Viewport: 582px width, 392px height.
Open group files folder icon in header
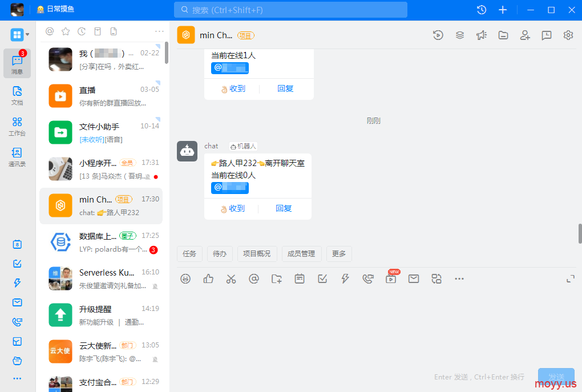point(503,35)
